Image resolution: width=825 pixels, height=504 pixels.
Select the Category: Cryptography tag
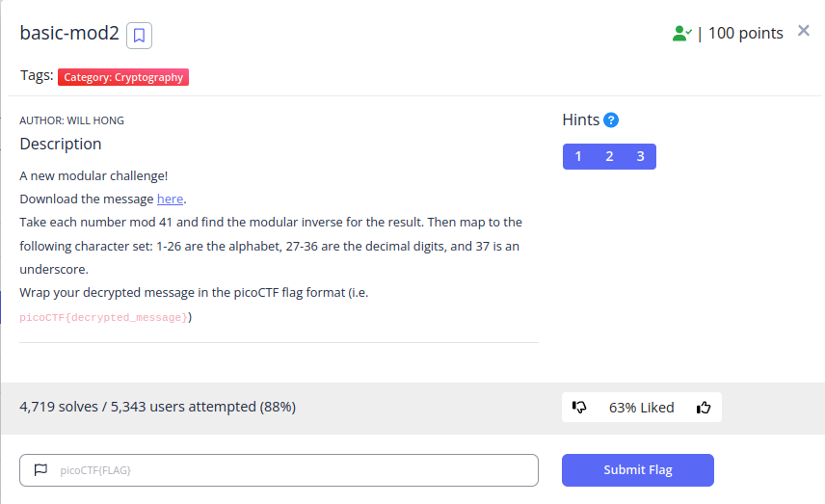tap(123, 77)
